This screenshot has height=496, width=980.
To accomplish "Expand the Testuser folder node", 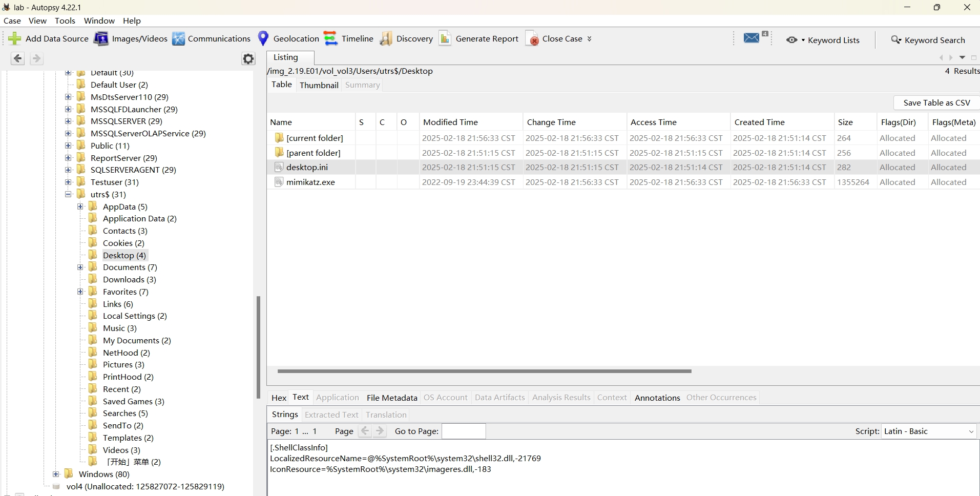I will (68, 182).
